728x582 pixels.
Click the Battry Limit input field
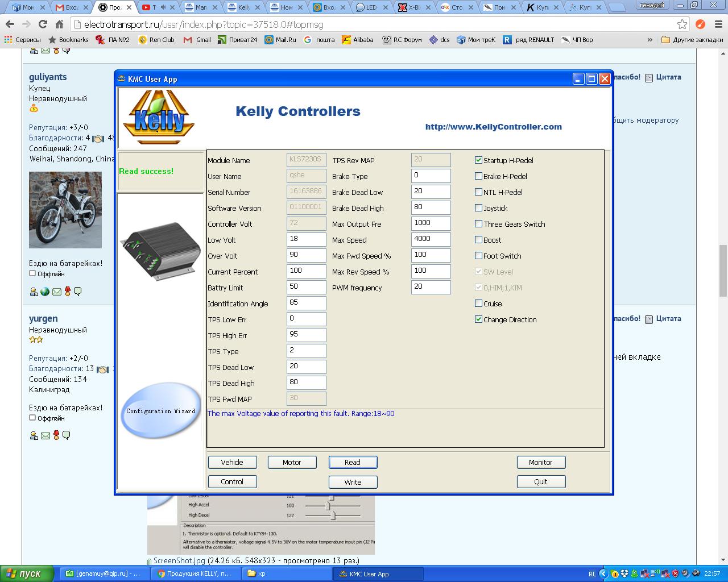pos(307,287)
